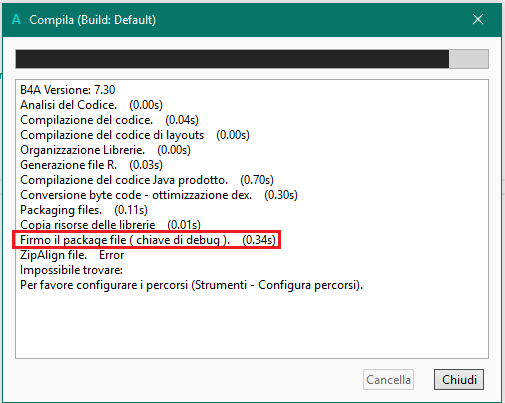Select the 'Generazione file R.' log line
The width and height of the screenshot is (505, 403).
tap(91, 165)
